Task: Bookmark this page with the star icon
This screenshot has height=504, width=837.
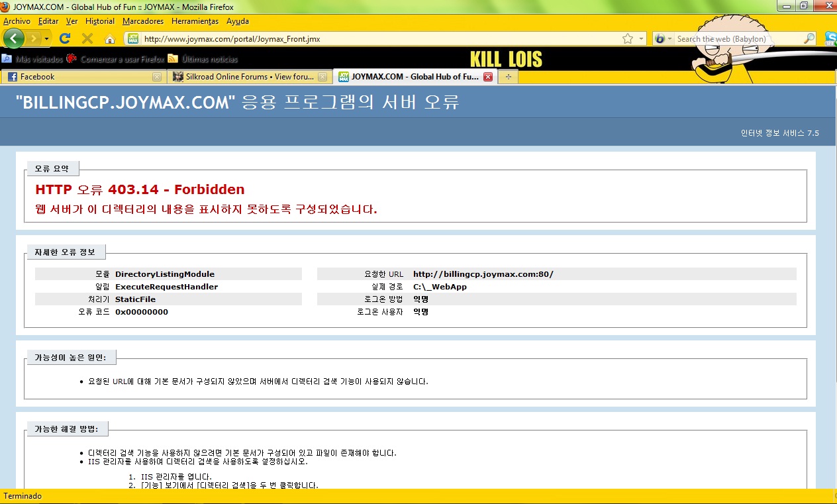Action: (628, 39)
